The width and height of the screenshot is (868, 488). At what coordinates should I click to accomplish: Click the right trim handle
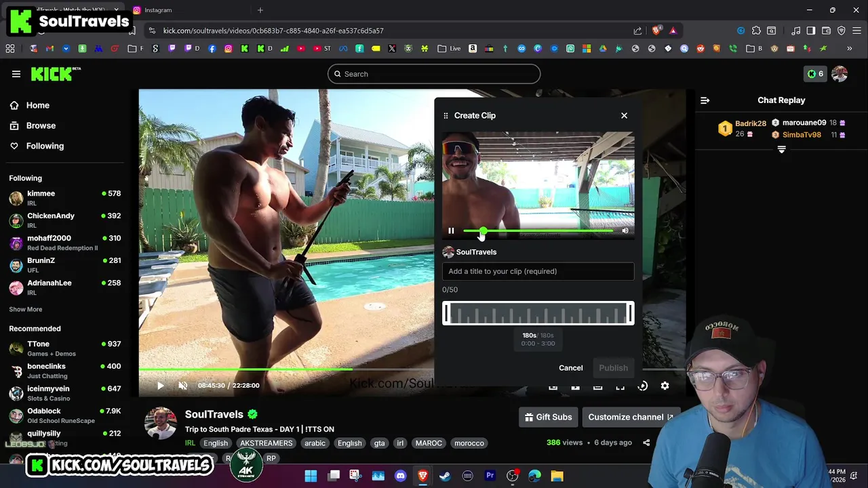tap(631, 313)
